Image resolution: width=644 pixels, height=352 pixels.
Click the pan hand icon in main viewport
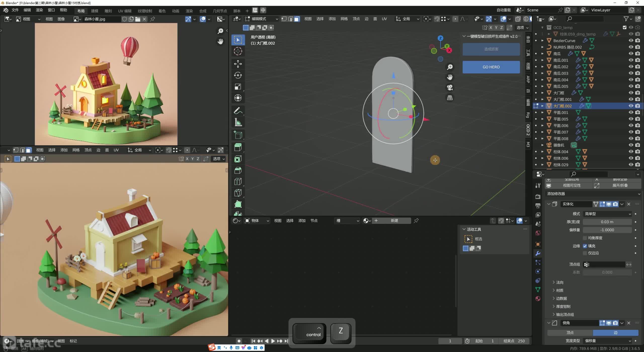450,77
